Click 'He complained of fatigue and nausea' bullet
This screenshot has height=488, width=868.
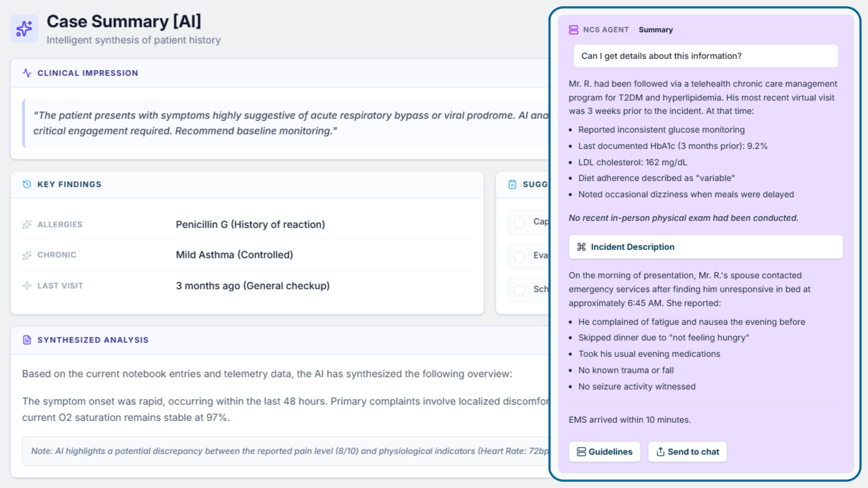pos(692,322)
